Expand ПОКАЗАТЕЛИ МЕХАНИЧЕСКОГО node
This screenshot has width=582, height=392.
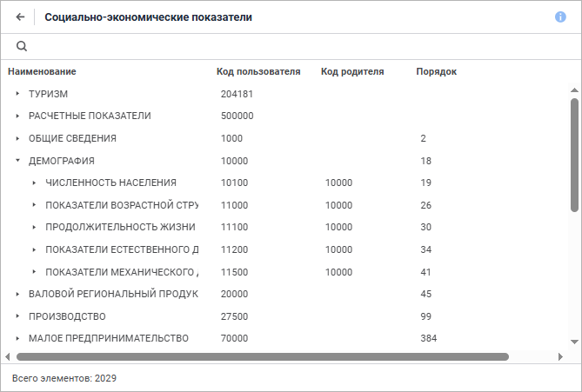[34, 272]
